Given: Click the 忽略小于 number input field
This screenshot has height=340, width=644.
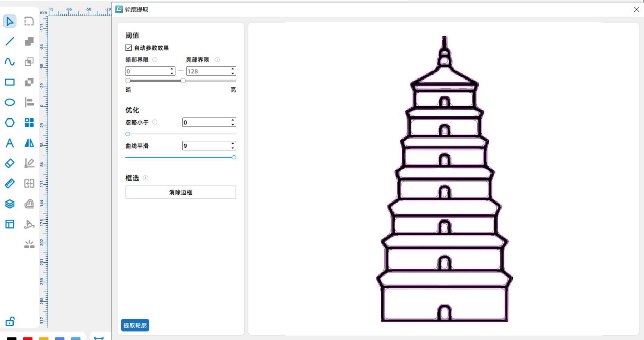Looking at the screenshot, I should coord(206,122).
